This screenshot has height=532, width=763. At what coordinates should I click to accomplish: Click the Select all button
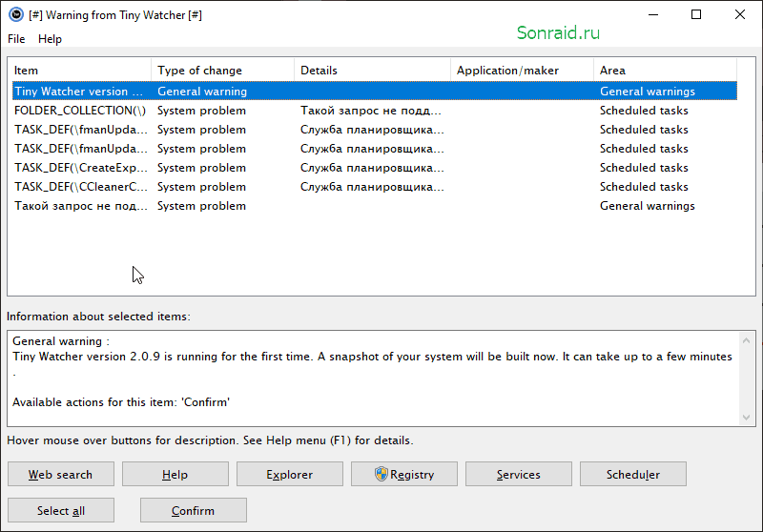pos(61,510)
